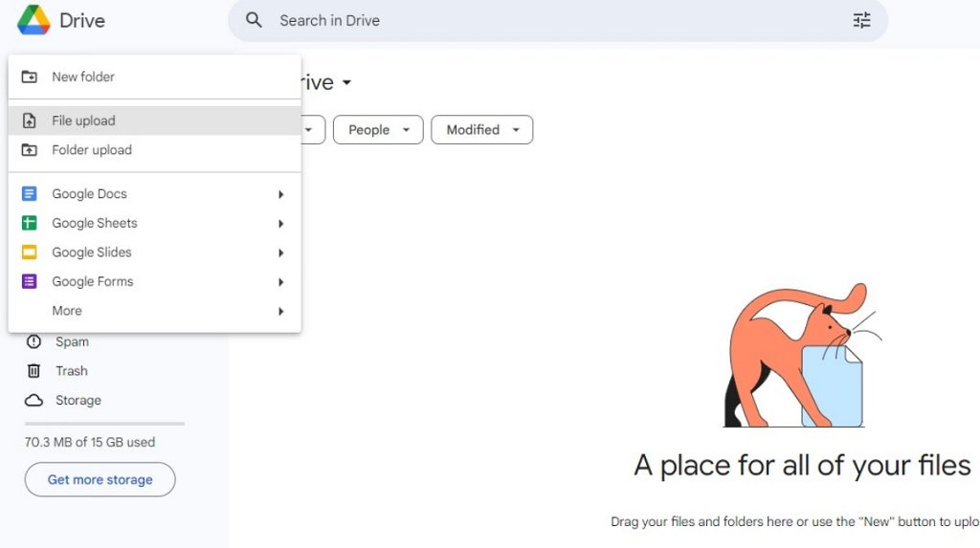Open advanced search filter options icon

862,20
